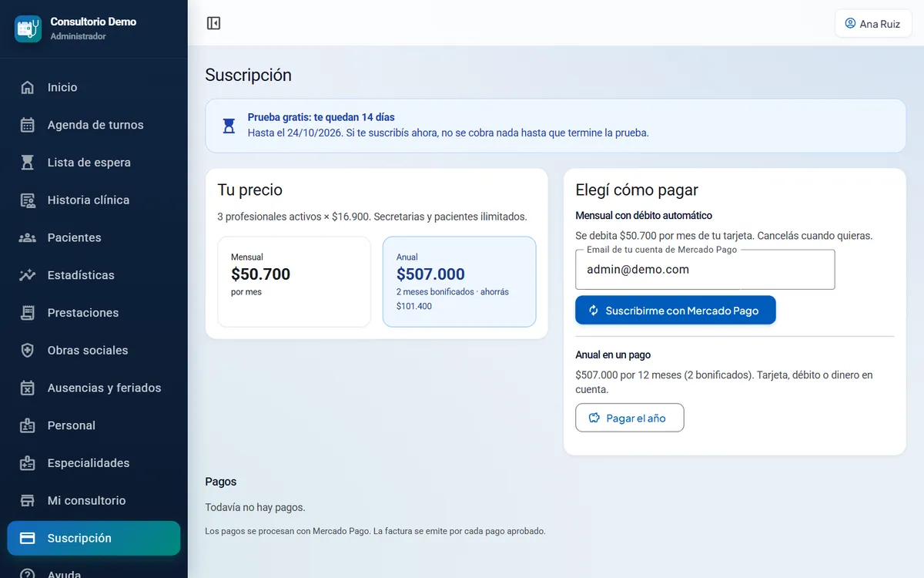Go to Ausencias y feriados

click(x=94, y=388)
